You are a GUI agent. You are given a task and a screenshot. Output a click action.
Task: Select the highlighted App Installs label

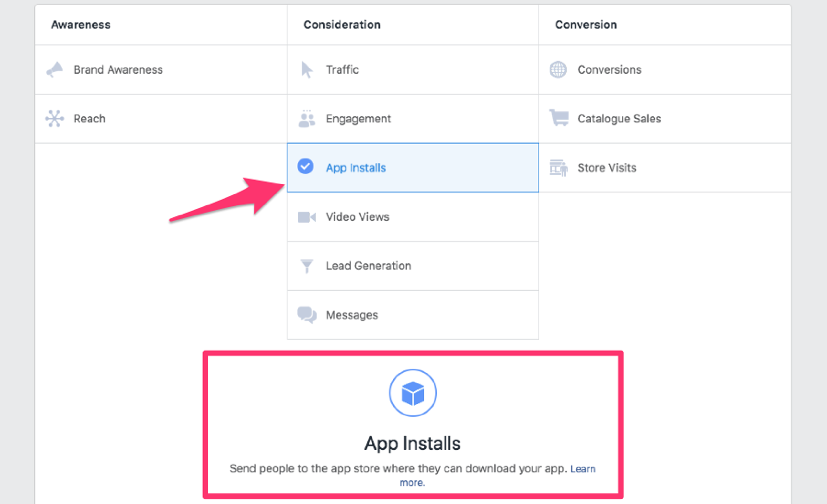pyautogui.click(x=356, y=168)
